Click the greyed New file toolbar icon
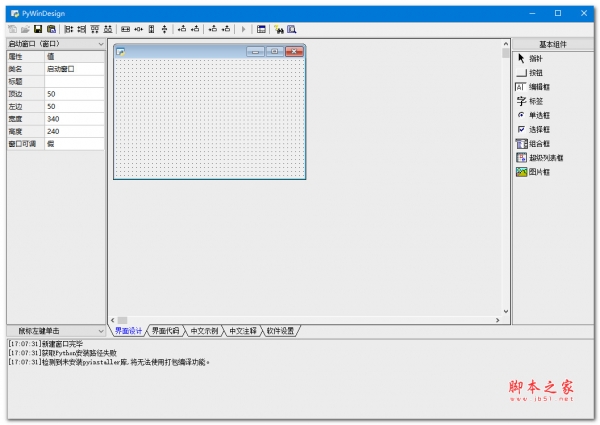 coord(13,29)
